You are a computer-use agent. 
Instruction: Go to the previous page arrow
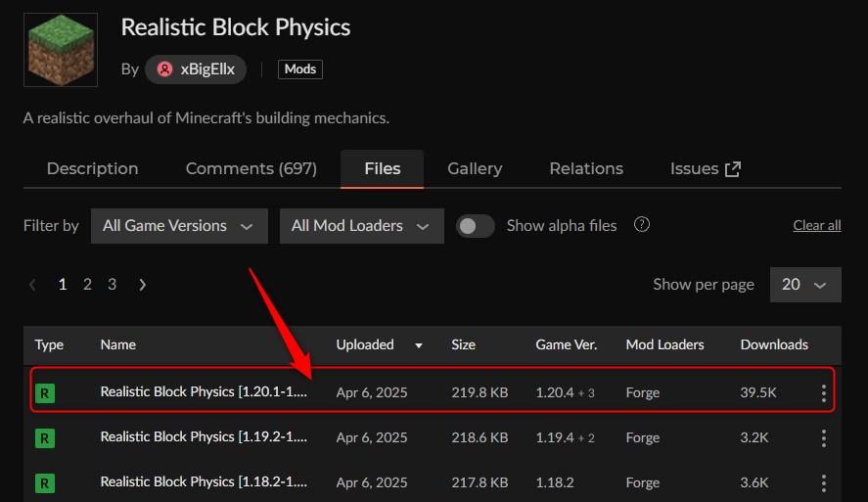pos(33,285)
